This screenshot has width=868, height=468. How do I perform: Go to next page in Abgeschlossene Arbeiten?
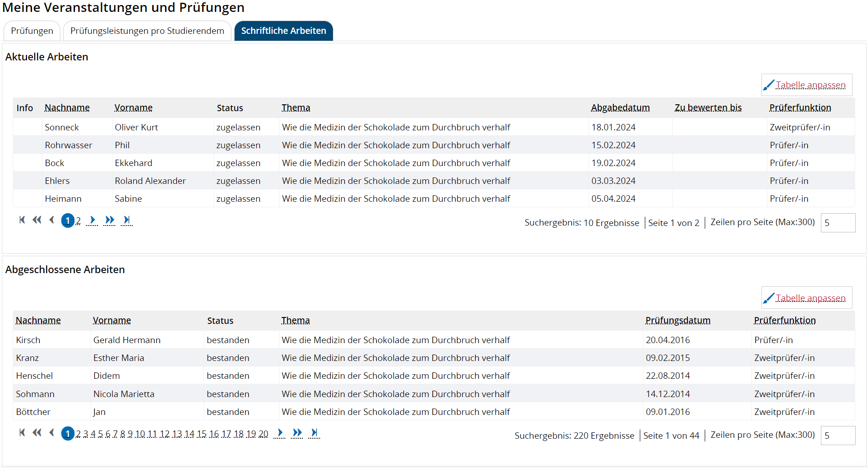(x=280, y=433)
